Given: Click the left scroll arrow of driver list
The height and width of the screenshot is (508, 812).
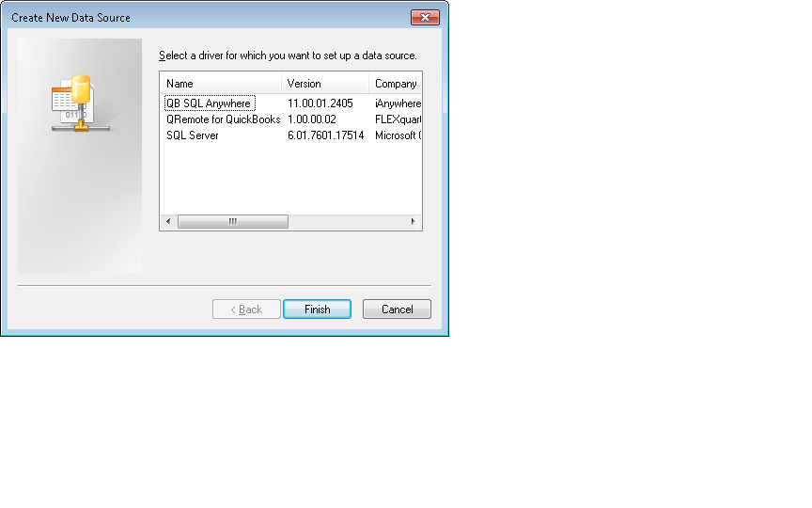Looking at the screenshot, I should click(x=168, y=221).
